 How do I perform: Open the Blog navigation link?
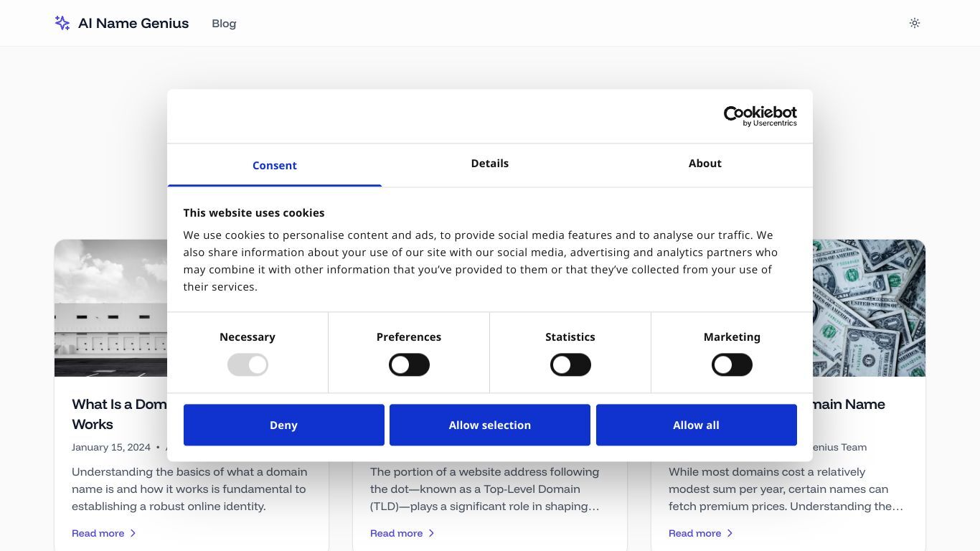pos(224,24)
